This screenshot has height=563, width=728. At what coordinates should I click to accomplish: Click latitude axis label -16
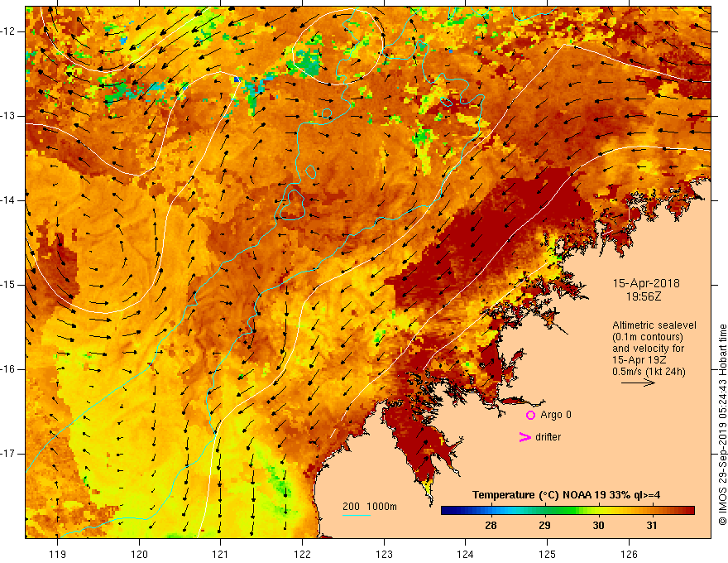click(x=8, y=370)
